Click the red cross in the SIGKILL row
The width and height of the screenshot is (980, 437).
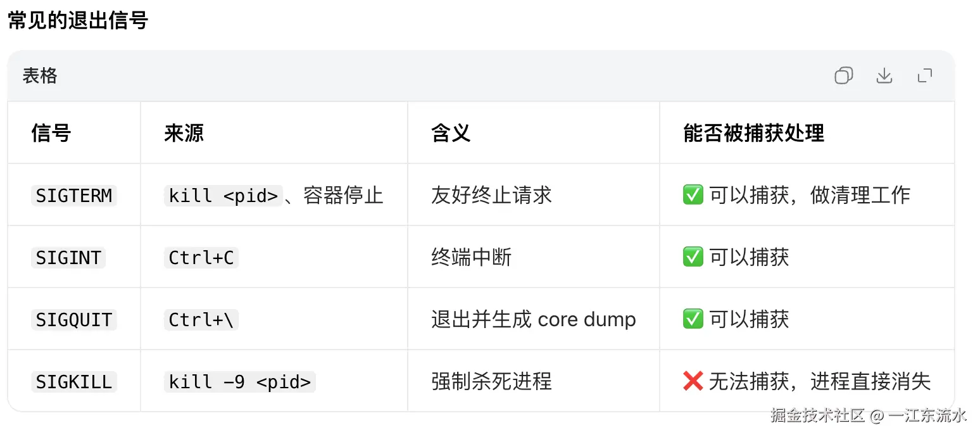(x=693, y=381)
